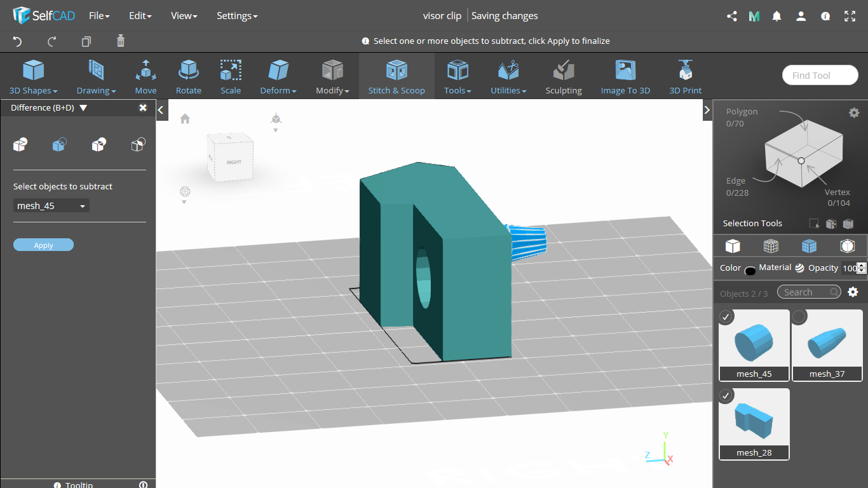Select Stitch & Scoop tool

397,76
